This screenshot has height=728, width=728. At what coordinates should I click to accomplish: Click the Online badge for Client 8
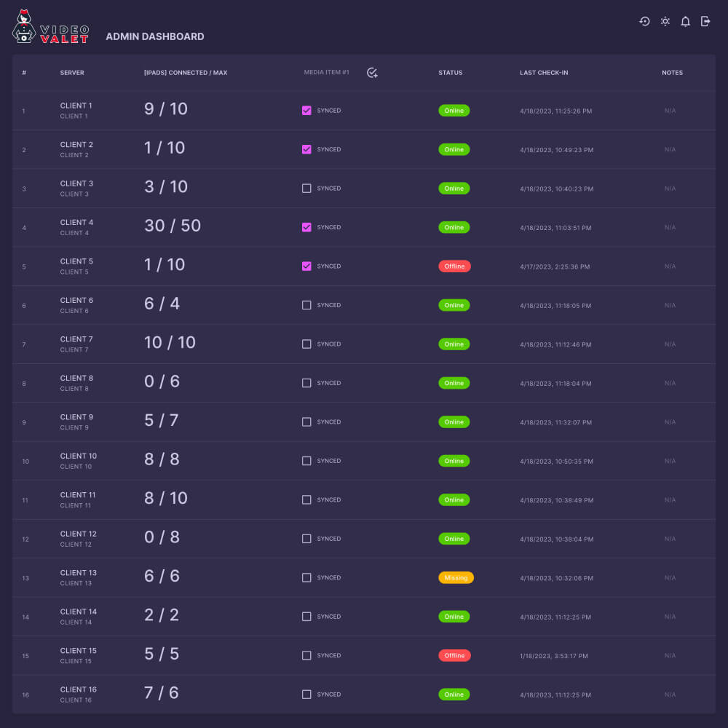coord(454,383)
